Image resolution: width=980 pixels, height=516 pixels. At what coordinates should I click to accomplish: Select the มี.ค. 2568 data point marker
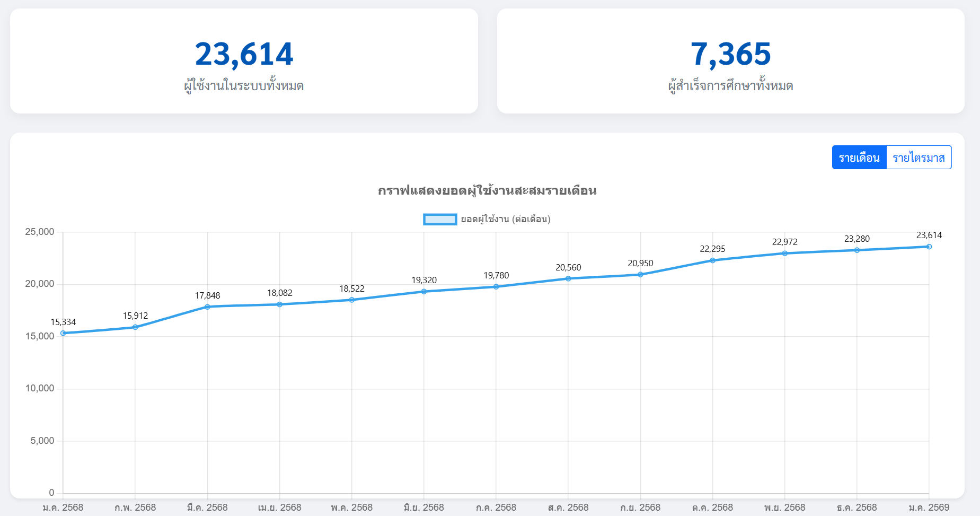point(207,307)
